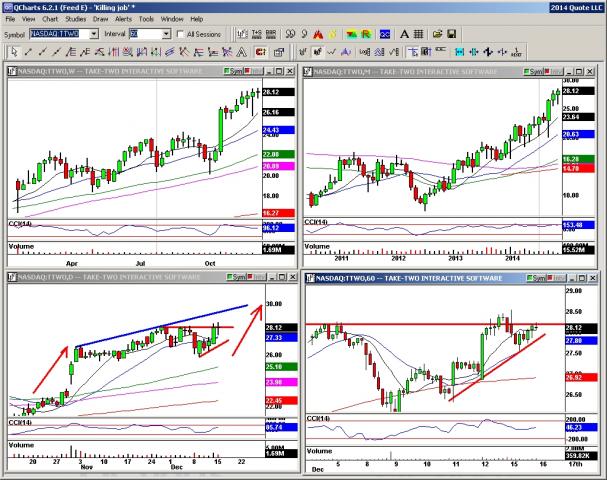Screen dimensions: 607x480
Task: Open the Draw menu
Action: click(100, 19)
